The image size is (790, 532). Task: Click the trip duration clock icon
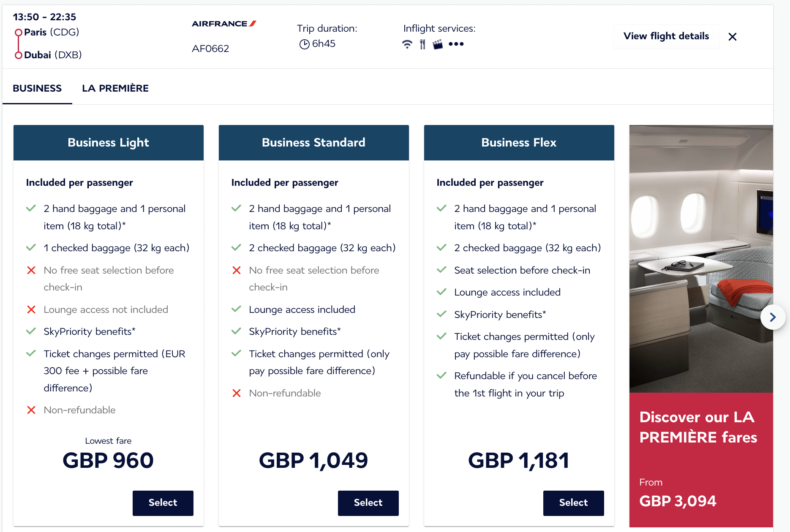click(304, 43)
